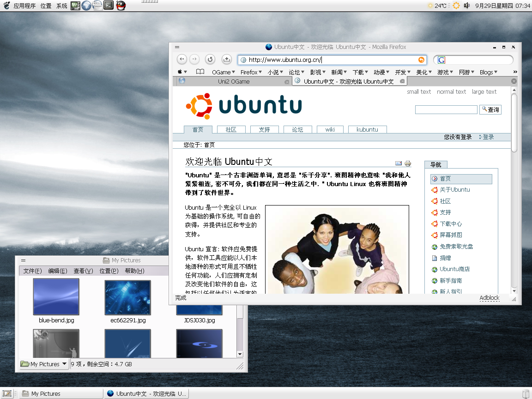Open 免费索取光盘 navigation link
This screenshot has height=399, width=532.
(456, 247)
